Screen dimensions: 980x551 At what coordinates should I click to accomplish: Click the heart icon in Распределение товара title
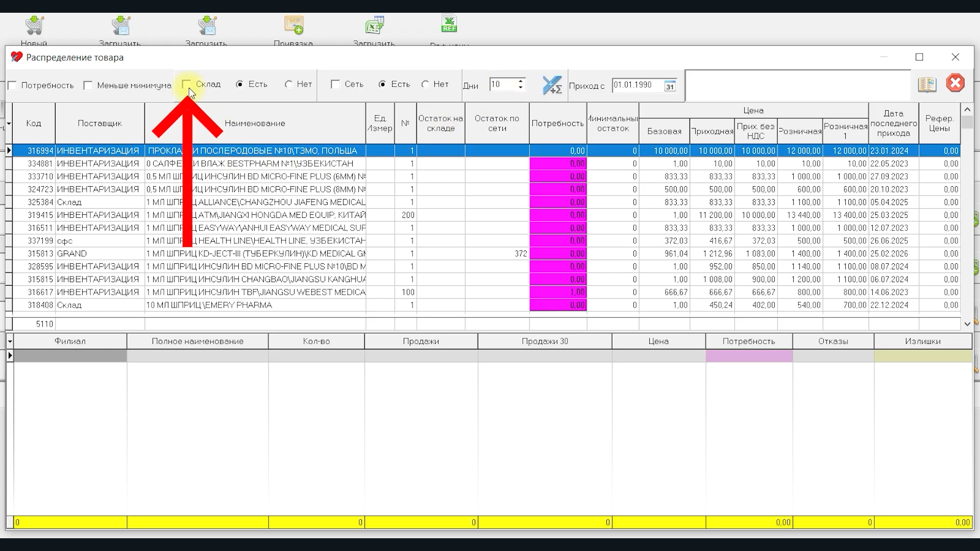[17, 57]
